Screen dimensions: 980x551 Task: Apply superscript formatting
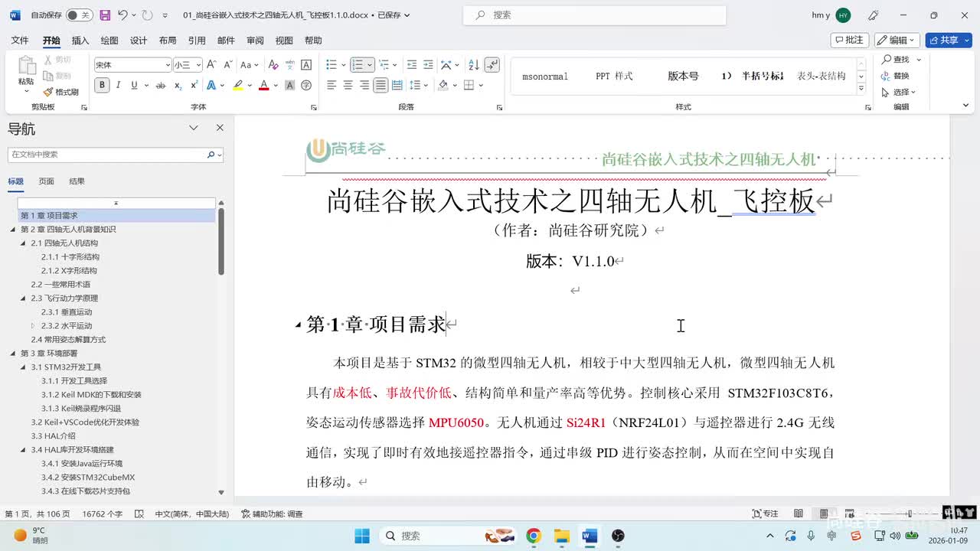(194, 85)
